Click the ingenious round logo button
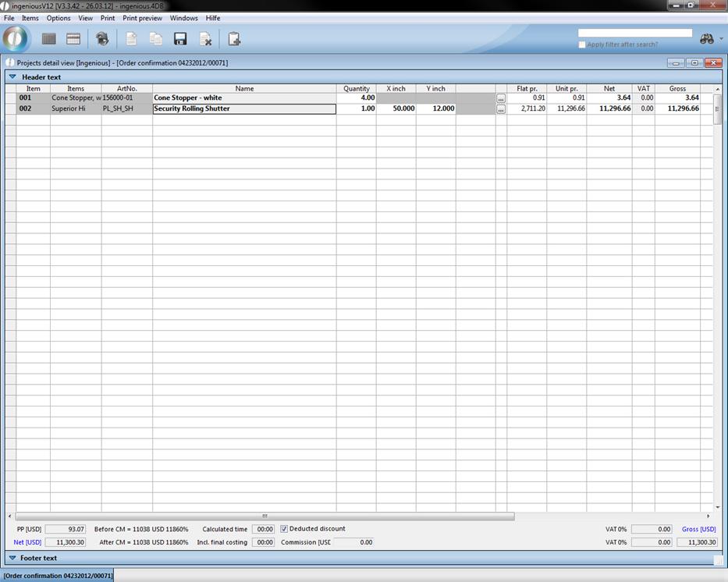The height and width of the screenshot is (582, 728). point(16,38)
